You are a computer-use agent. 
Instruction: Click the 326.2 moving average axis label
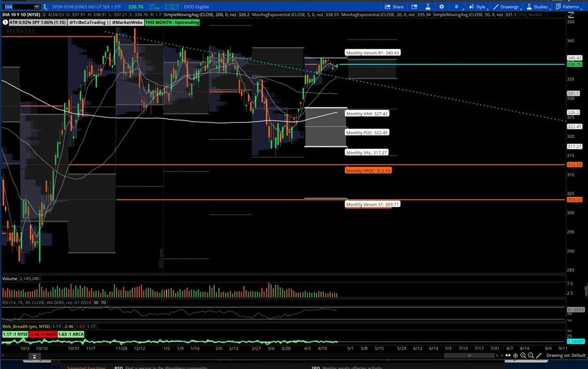pyautogui.click(x=574, y=112)
